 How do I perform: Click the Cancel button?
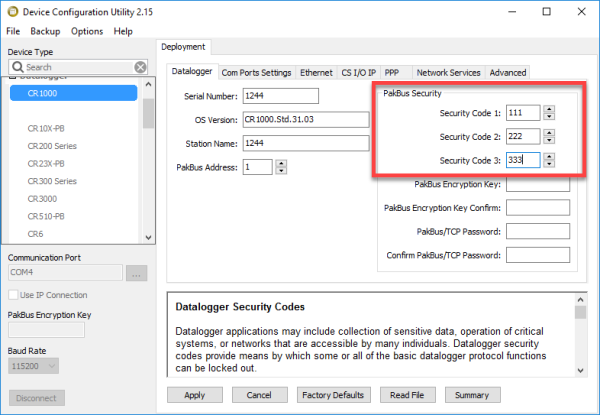(x=259, y=395)
